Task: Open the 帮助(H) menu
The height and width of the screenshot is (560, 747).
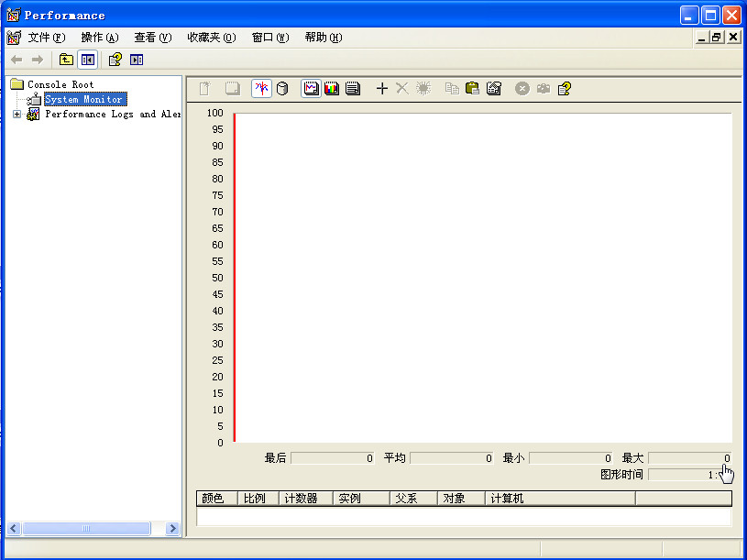Action: tap(324, 38)
